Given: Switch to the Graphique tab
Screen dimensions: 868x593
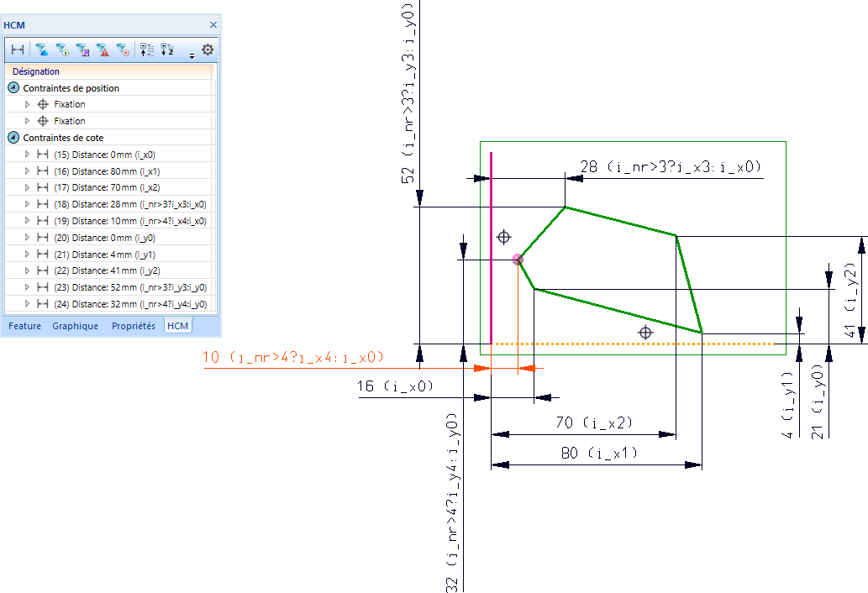Looking at the screenshot, I should coord(76,326).
